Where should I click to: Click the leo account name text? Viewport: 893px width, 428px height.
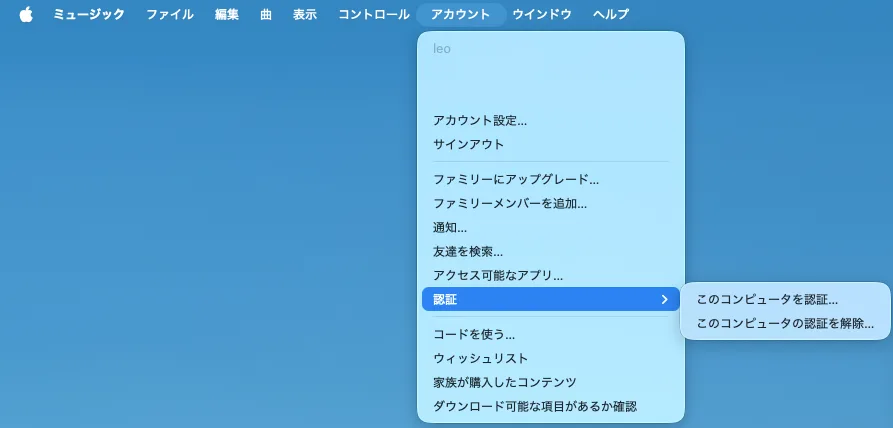[442, 49]
